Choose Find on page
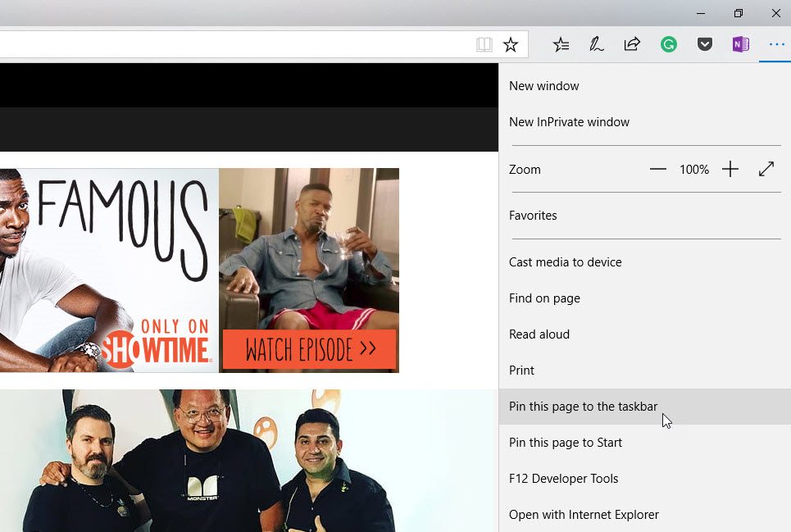 [645, 298]
